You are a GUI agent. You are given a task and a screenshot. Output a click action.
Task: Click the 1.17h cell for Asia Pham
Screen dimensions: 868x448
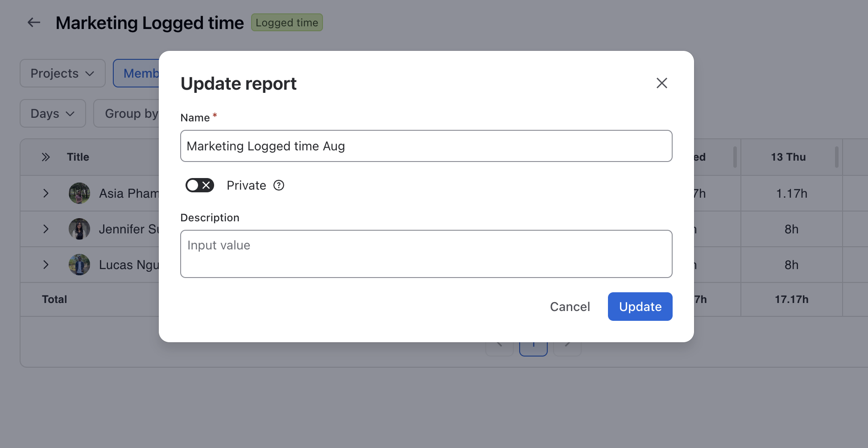[x=792, y=193]
